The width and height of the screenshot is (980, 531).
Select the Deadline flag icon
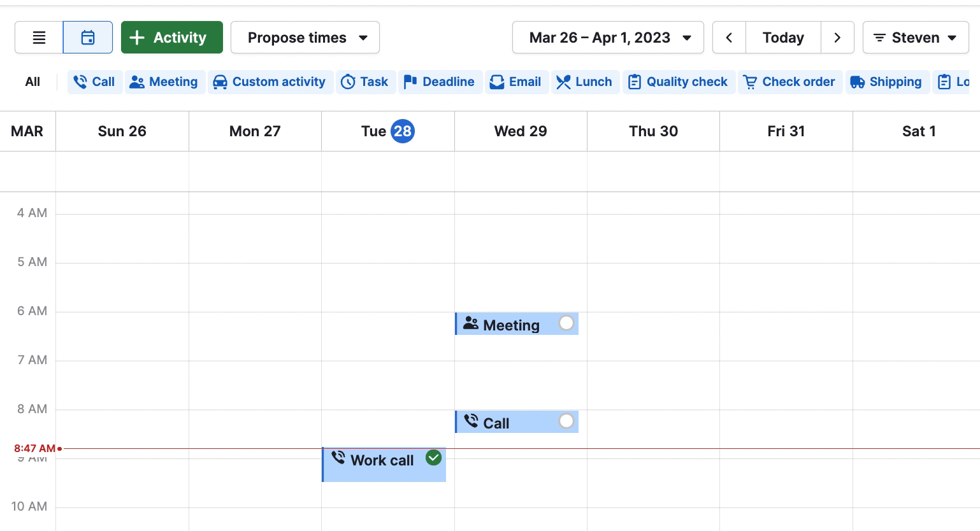coord(409,81)
